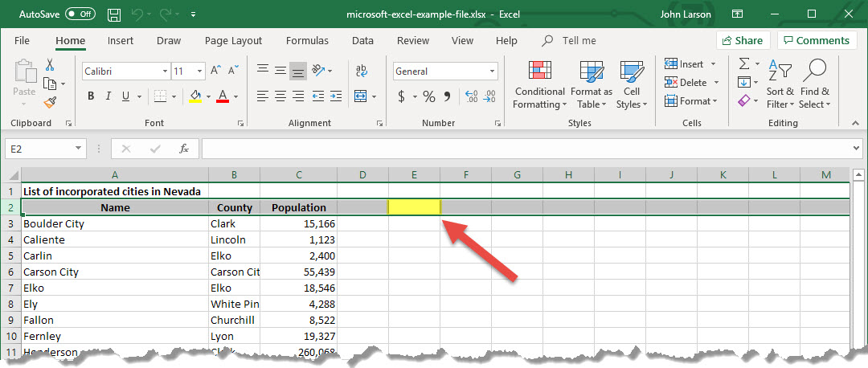Click the Save icon in title bar
This screenshot has width=868, height=368.
coord(114,14)
